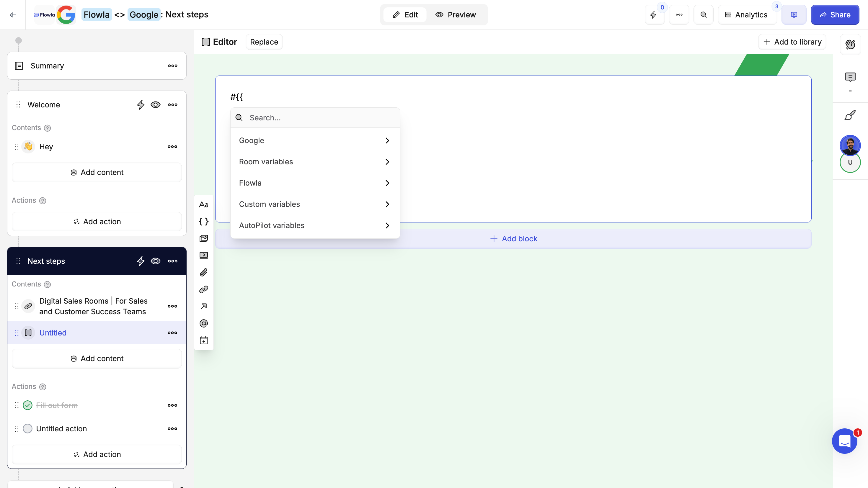Click the attachment paperclip icon
Screen dimensions: 868x488
pos(203,272)
